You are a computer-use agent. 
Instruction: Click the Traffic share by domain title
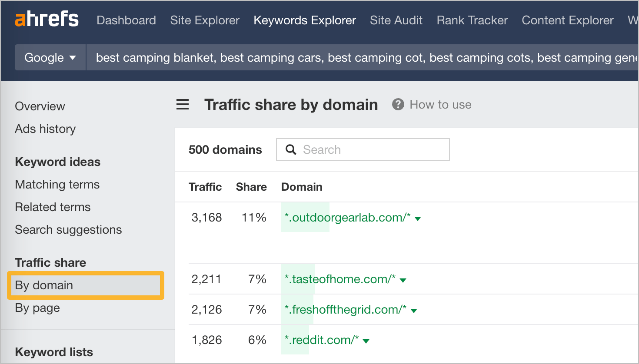pos(291,105)
